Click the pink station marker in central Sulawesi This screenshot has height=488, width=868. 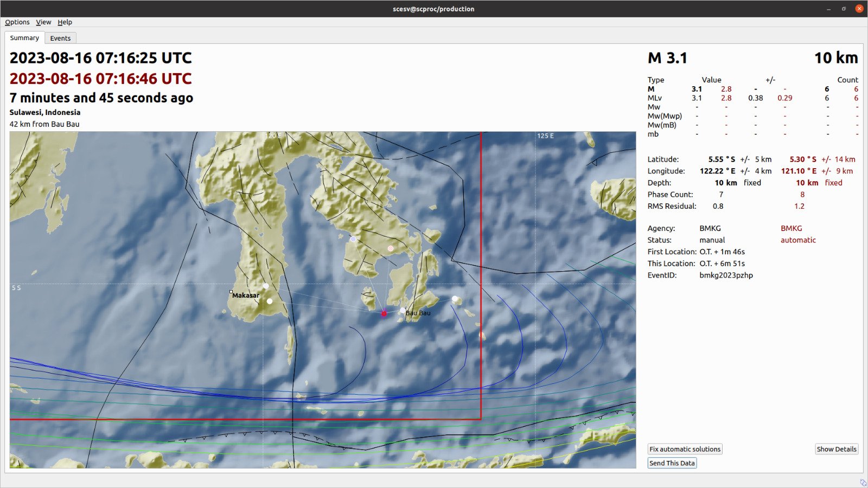point(390,248)
